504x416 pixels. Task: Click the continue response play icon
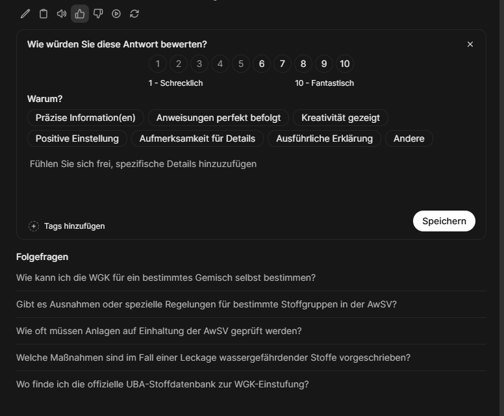point(116,14)
